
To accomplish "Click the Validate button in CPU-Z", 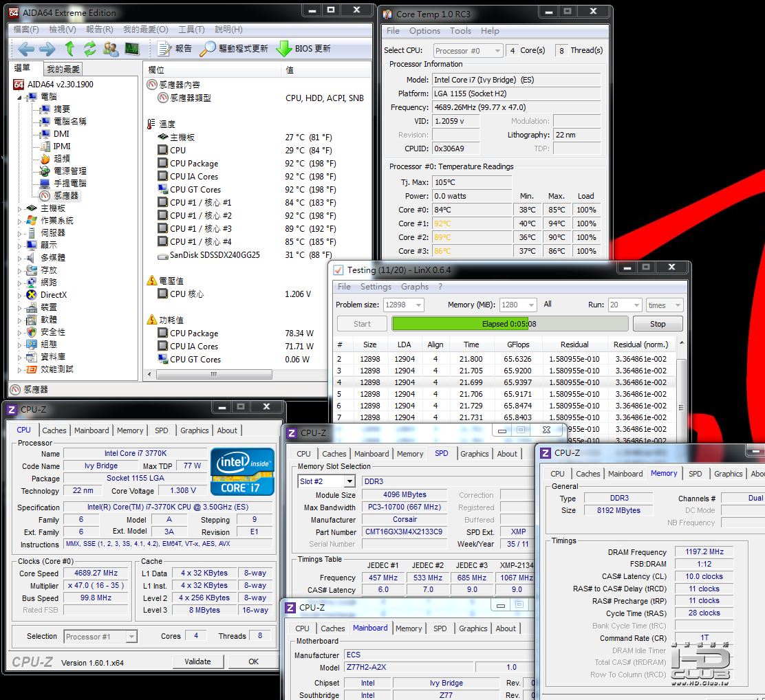I will [197, 661].
